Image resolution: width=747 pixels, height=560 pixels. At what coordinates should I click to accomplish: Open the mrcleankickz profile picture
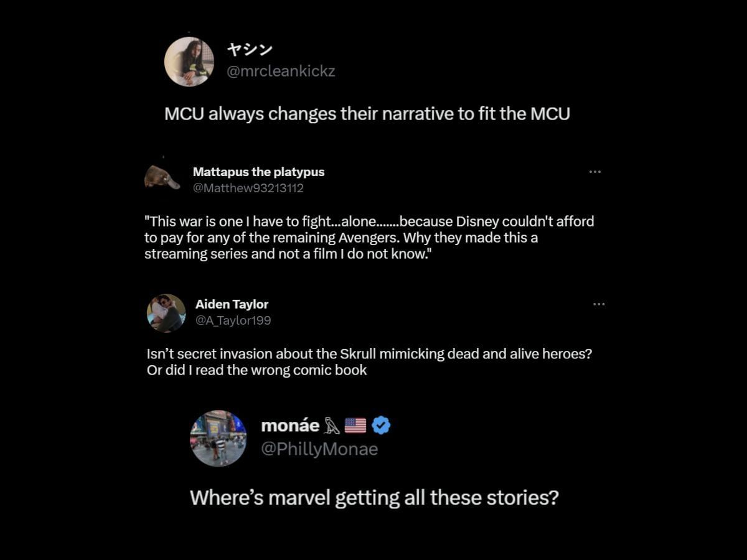pos(189,62)
